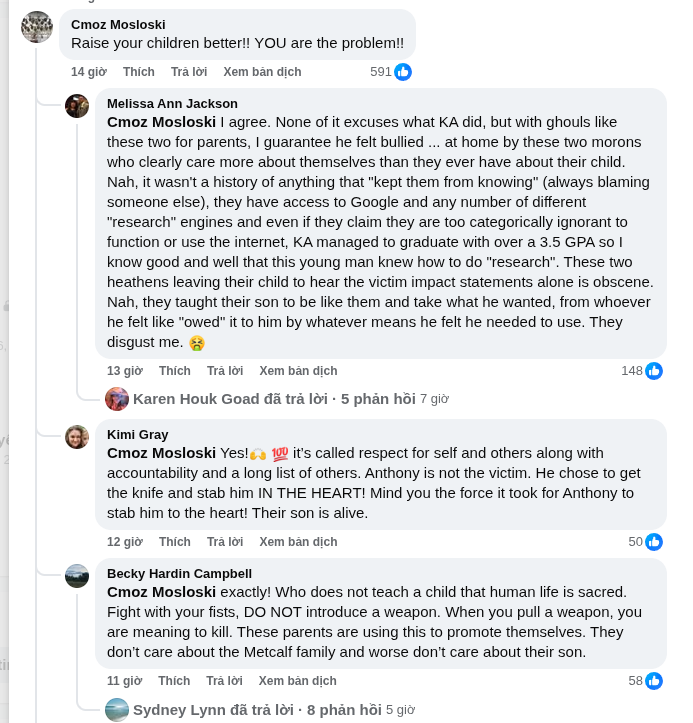Show the 58 reactions on Becky's comment
Viewport: 693px width, 723px height.
(x=646, y=681)
